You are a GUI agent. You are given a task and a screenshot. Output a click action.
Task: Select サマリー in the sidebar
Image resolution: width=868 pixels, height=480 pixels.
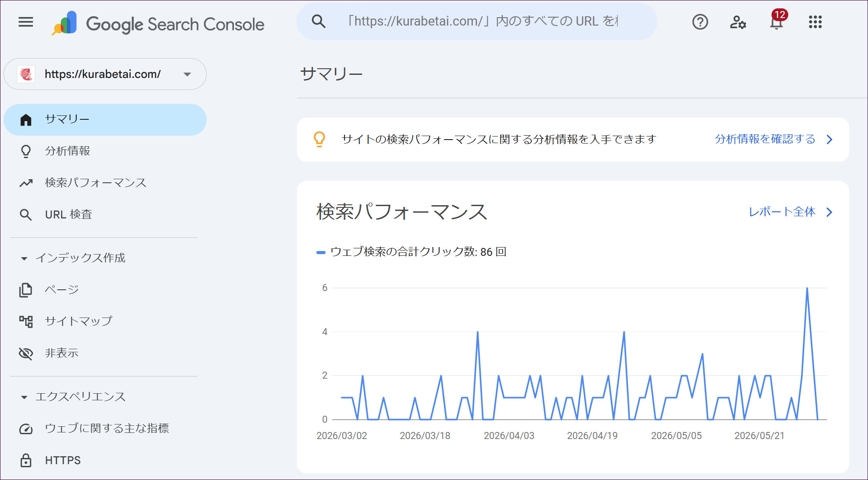[105, 119]
